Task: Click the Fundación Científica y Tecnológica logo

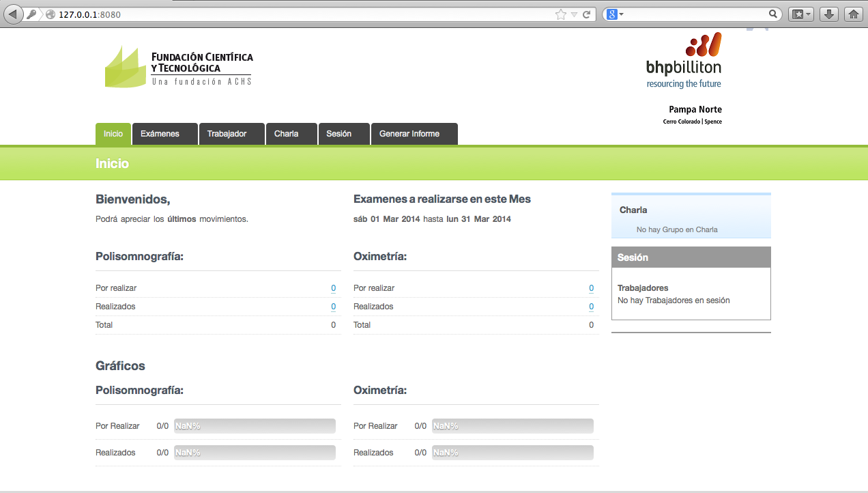Action: pyautogui.click(x=179, y=67)
